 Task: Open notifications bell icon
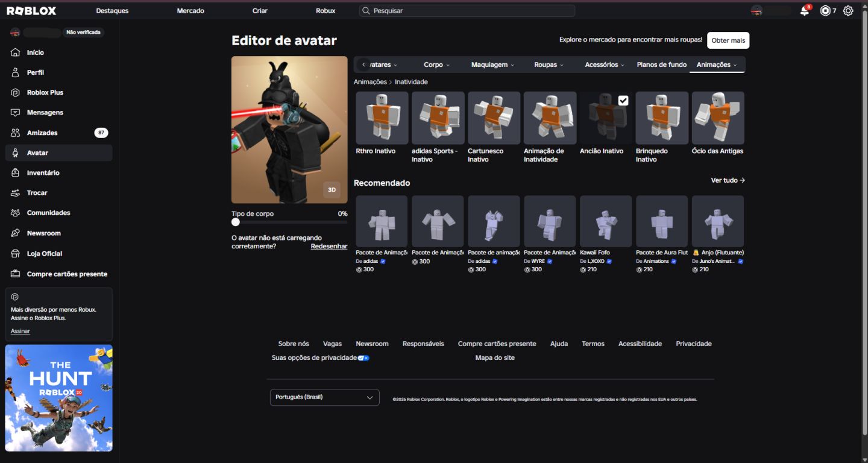[x=804, y=11]
